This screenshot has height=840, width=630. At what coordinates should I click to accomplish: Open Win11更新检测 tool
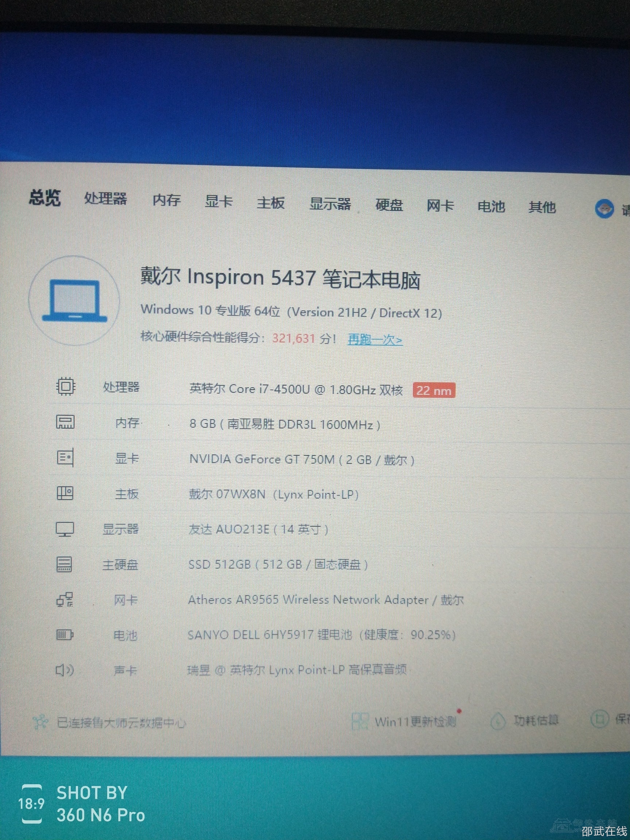pos(415,721)
